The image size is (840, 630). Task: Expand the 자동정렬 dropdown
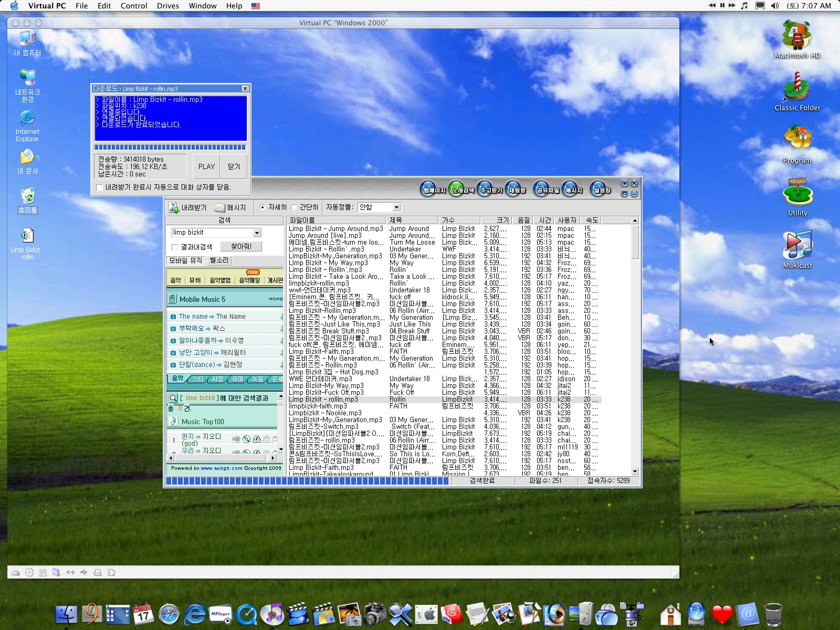(396, 207)
